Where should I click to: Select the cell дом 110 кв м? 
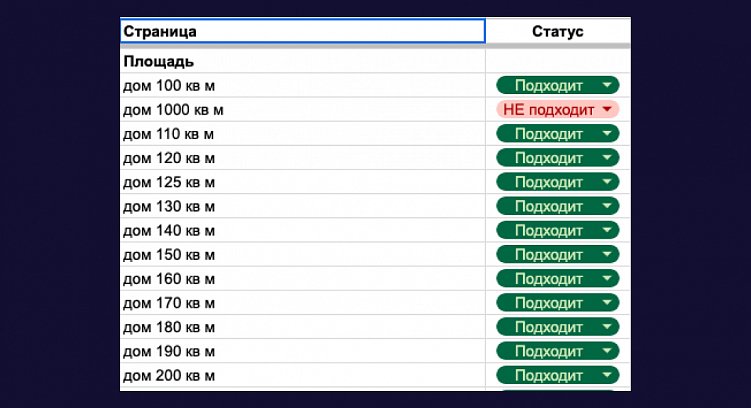tap(303, 134)
